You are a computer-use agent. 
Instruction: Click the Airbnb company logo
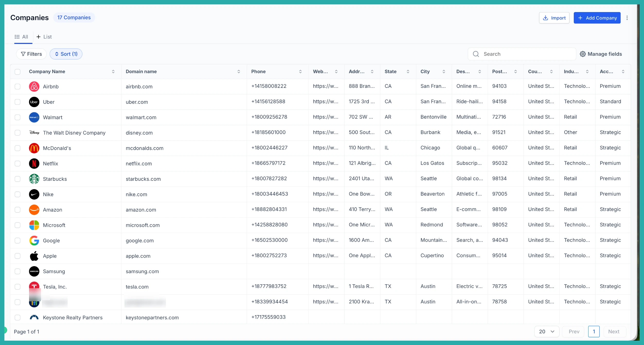pyautogui.click(x=34, y=87)
